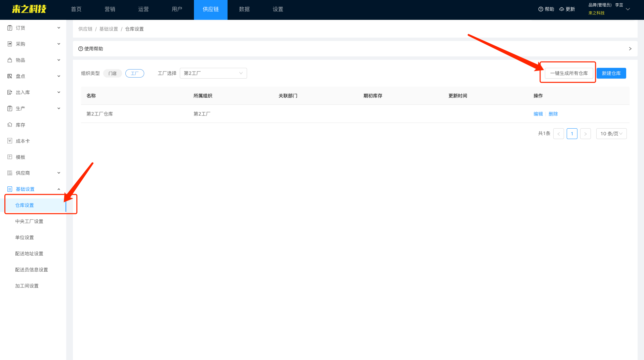This screenshot has width=644, height=360.
Task: Click 基础设置 in the breadcrumb
Action: coord(109,29)
